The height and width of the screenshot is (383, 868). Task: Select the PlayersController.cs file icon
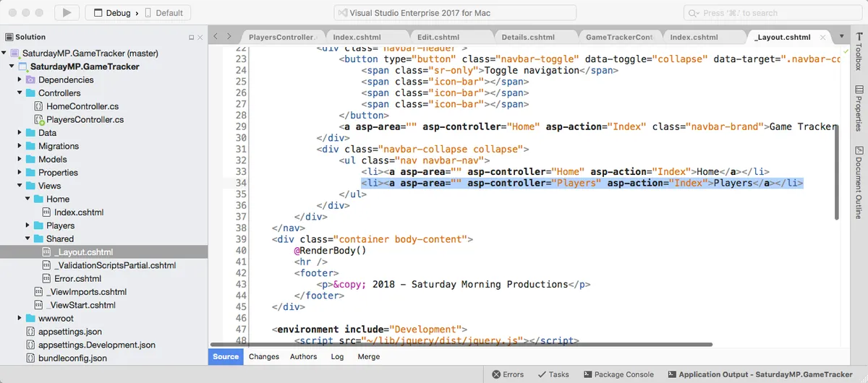pyautogui.click(x=39, y=120)
